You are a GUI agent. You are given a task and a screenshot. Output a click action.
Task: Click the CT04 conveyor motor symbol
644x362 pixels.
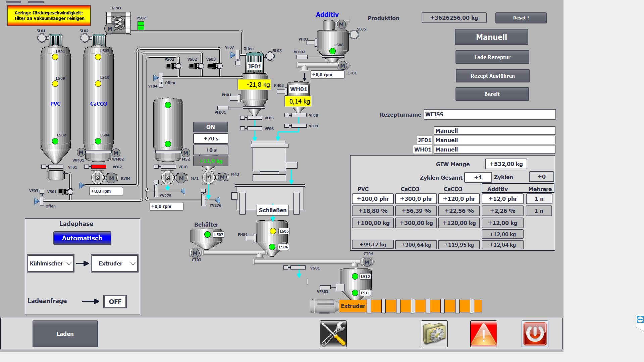click(x=367, y=262)
